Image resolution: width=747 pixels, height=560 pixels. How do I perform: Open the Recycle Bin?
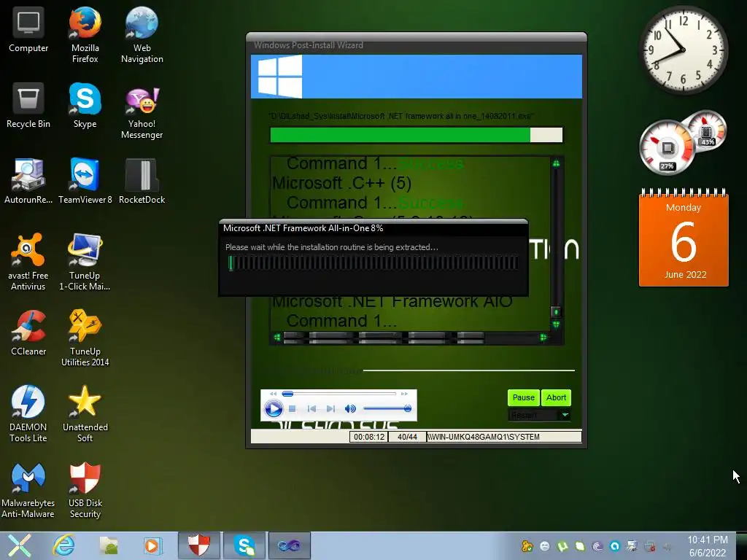28,106
